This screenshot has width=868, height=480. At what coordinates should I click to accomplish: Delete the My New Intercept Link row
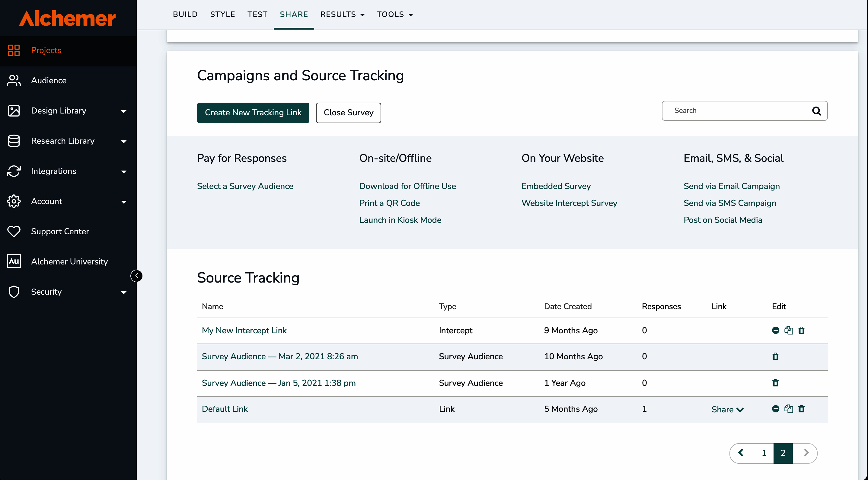[x=801, y=330]
